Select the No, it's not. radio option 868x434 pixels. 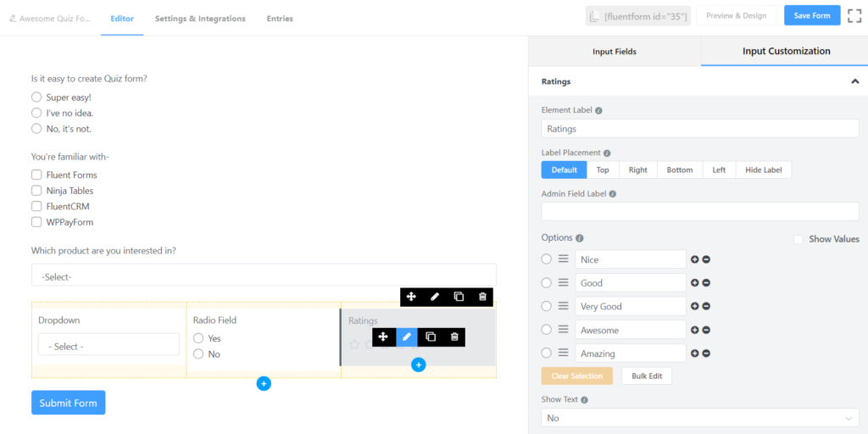click(x=36, y=129)
